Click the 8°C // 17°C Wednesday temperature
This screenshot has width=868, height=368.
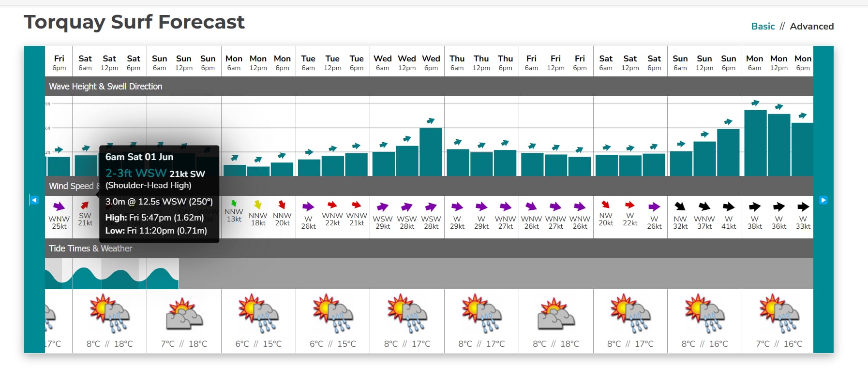click(407, 344)
